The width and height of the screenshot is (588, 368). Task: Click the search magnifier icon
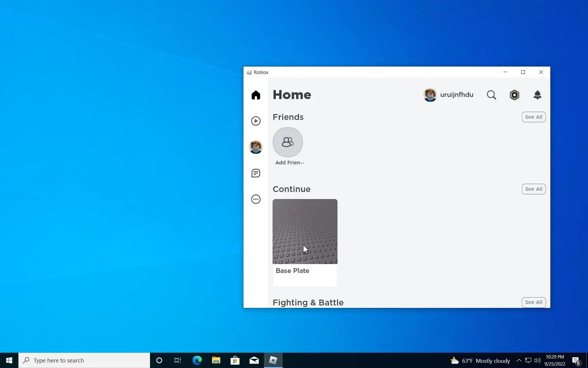(491, 95)
